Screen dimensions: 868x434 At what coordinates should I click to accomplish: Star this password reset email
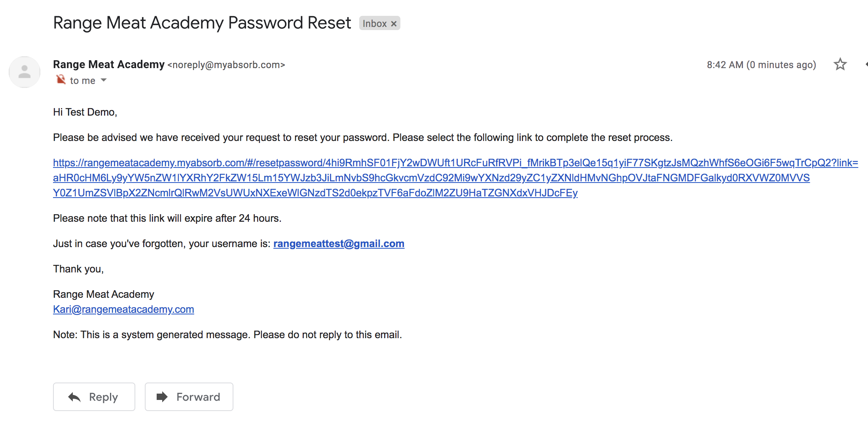pos(840,64)
